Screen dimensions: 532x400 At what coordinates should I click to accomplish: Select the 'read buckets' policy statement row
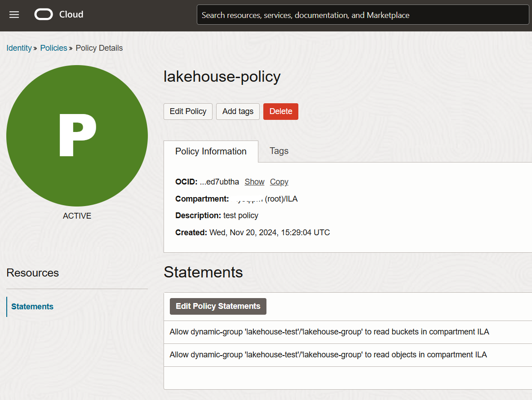pos(348,332)
